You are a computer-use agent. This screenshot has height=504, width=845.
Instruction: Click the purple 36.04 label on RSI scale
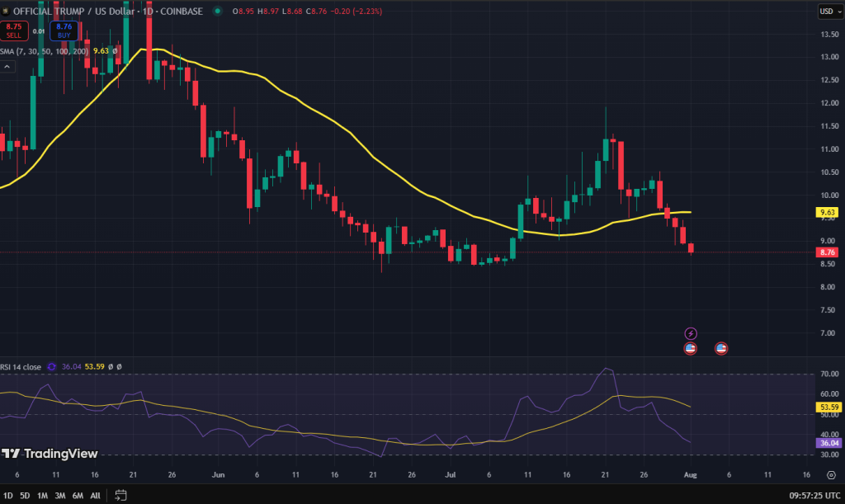(828, 443)
